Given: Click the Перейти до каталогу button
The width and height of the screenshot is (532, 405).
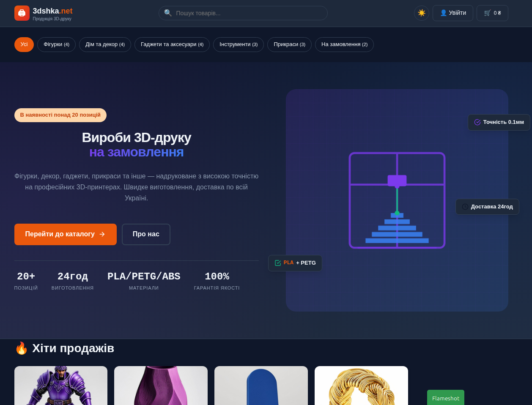Looking at the screenshot, I should pos(66,234).
